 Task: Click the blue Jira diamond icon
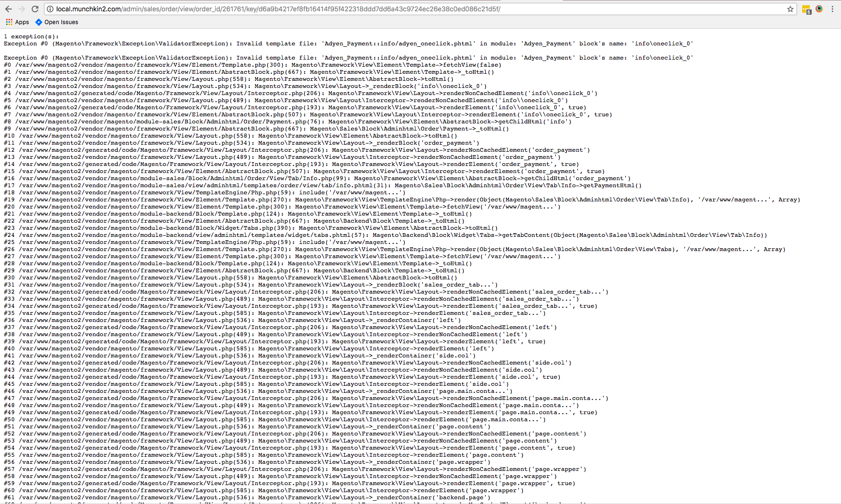click(x=39, y=22)
